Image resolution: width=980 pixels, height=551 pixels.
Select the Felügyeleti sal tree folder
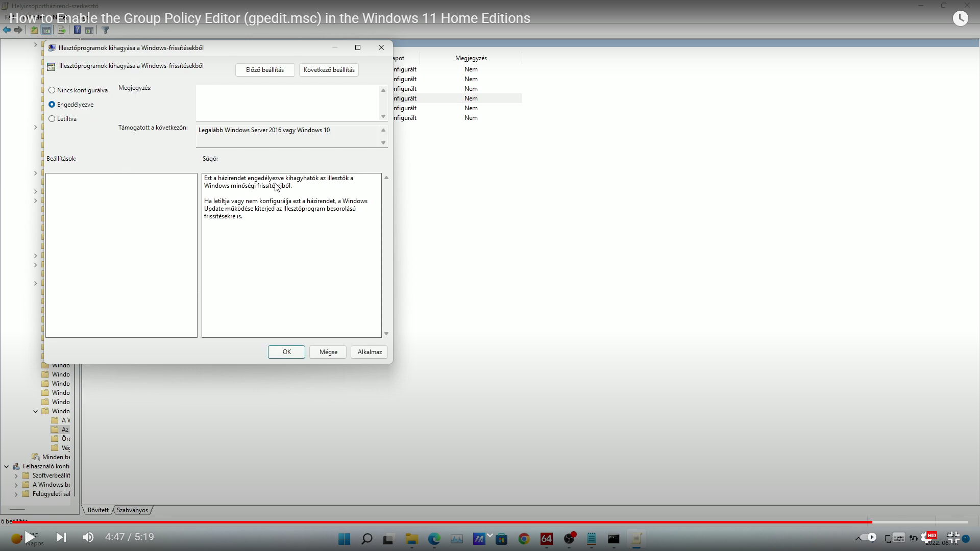[x=51, y=494]
